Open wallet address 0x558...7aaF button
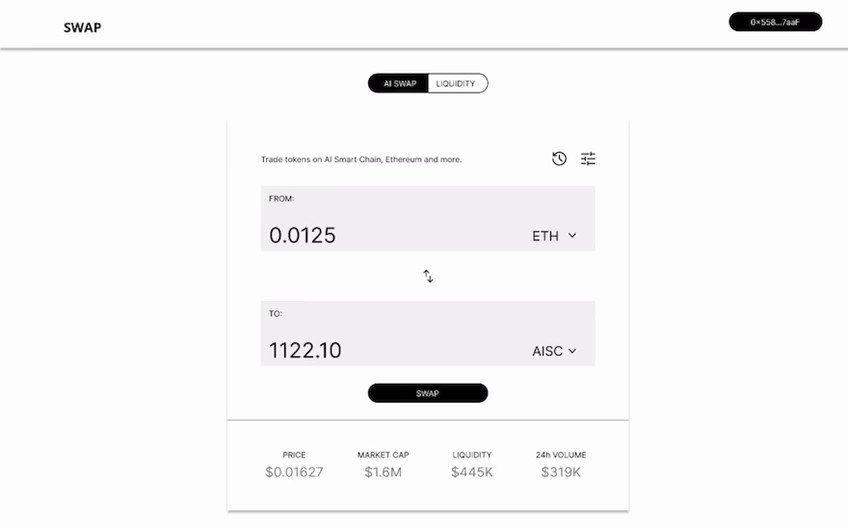This screenshot has height=528, width=848. pos(775,22)
